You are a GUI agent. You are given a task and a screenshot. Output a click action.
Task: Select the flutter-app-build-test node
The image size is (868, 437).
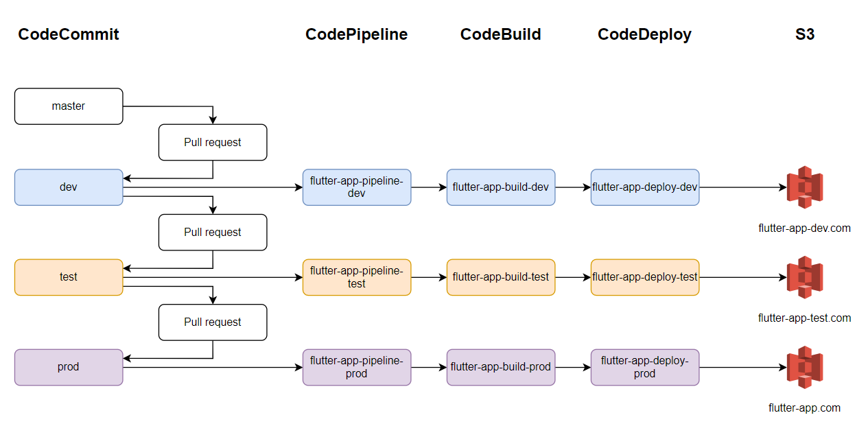tap(501, 277)
